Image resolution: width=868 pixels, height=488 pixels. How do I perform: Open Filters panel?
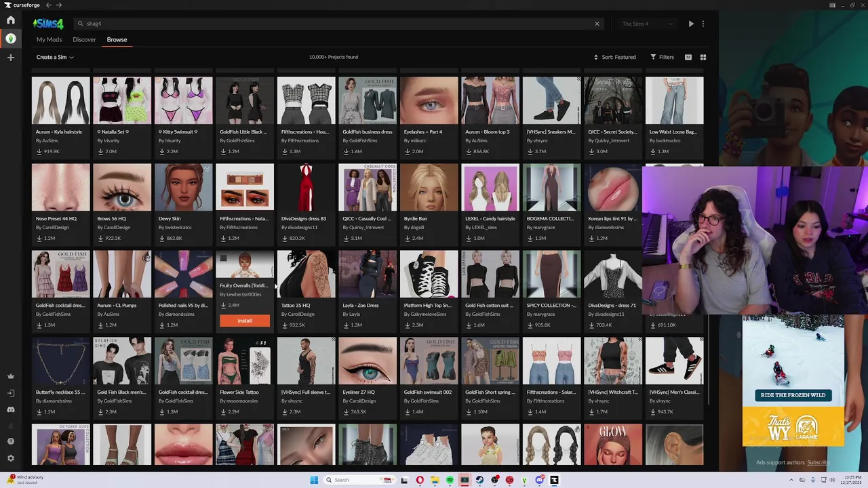(x=662, y=57)
